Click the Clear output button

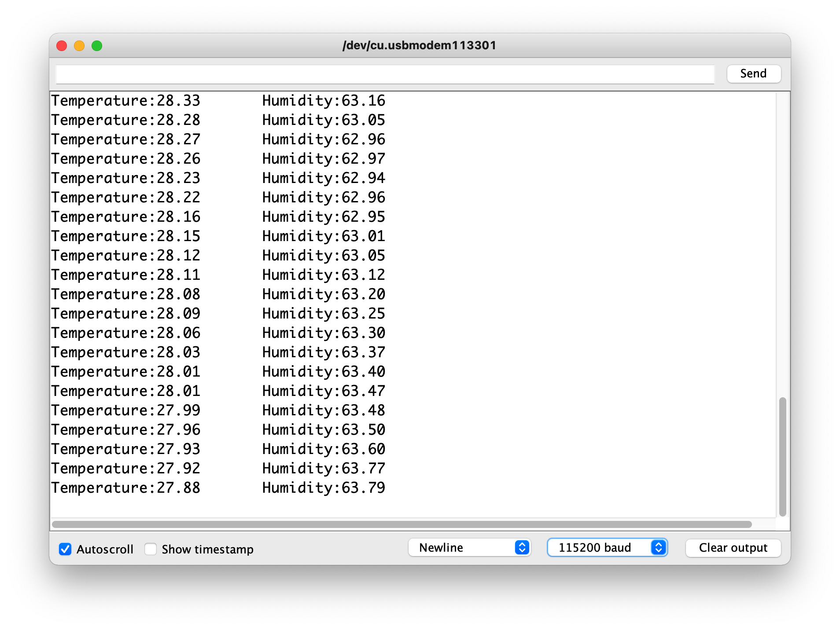pos(733,548)
